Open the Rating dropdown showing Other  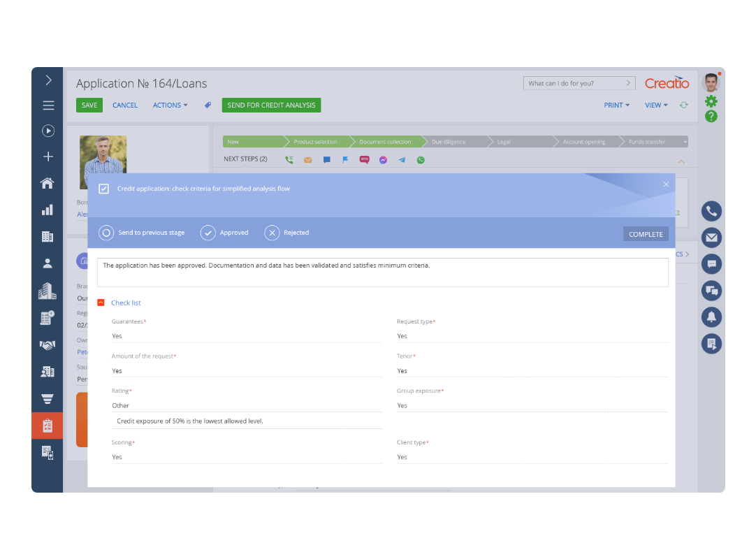247,406
